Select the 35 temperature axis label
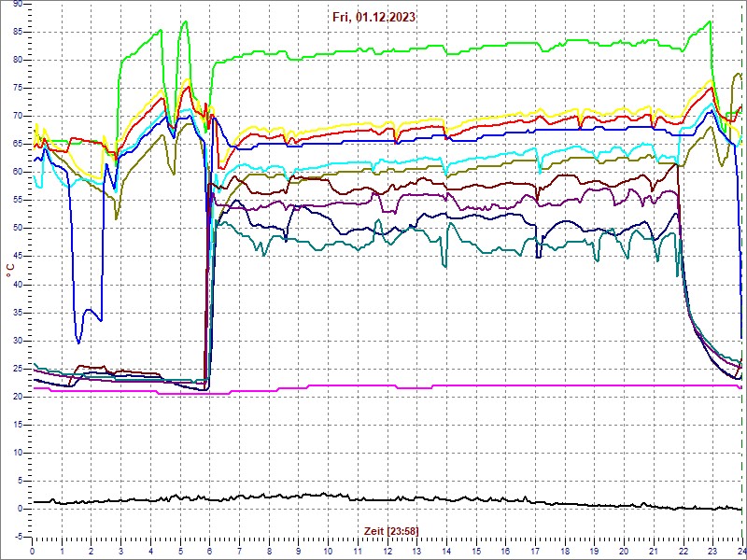This screenshot has height=560, width=747. [x=17, y=313]
